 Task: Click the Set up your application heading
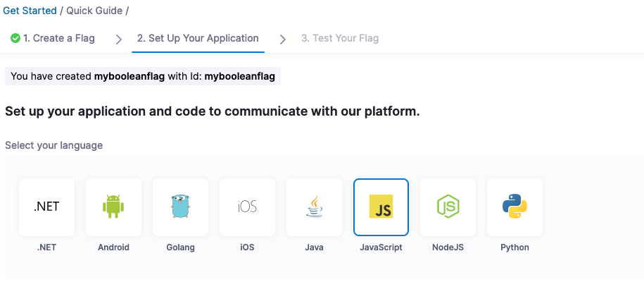coord(212,111)
